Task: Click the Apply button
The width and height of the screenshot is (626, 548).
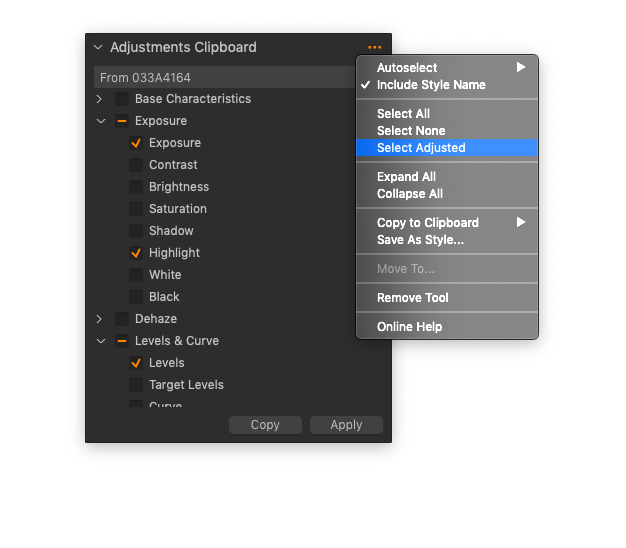Action: click(346, 425)
